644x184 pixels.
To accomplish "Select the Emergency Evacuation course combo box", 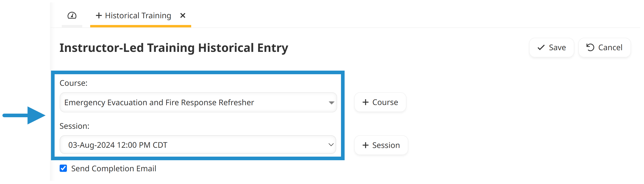I will pos(198,102).
